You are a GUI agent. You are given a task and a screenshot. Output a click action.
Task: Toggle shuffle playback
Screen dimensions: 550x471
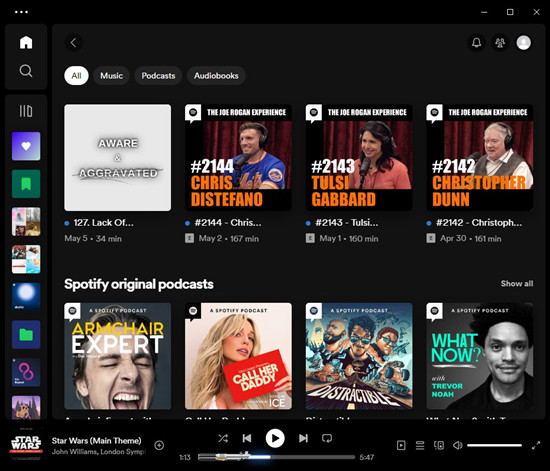223,438
